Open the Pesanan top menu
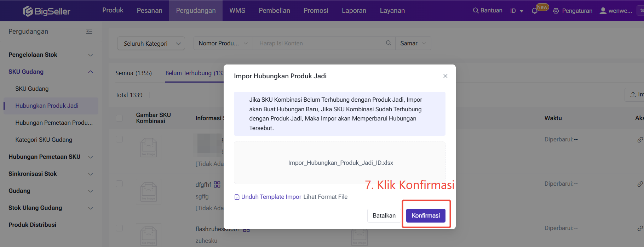This screenshot has height=247, width=644. (150, 11)
